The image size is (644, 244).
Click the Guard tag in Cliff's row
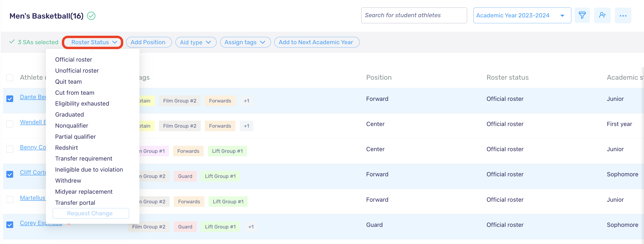(x=185, y=176)
